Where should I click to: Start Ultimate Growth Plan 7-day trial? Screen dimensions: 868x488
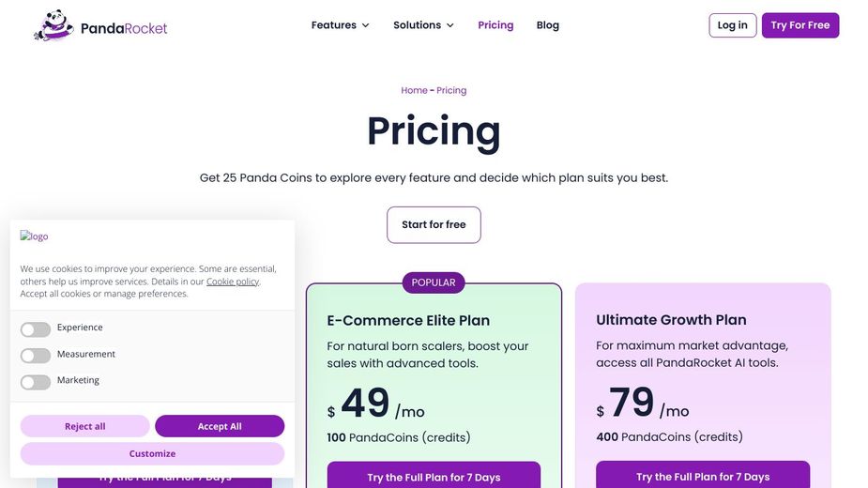(x=703, y=476)
